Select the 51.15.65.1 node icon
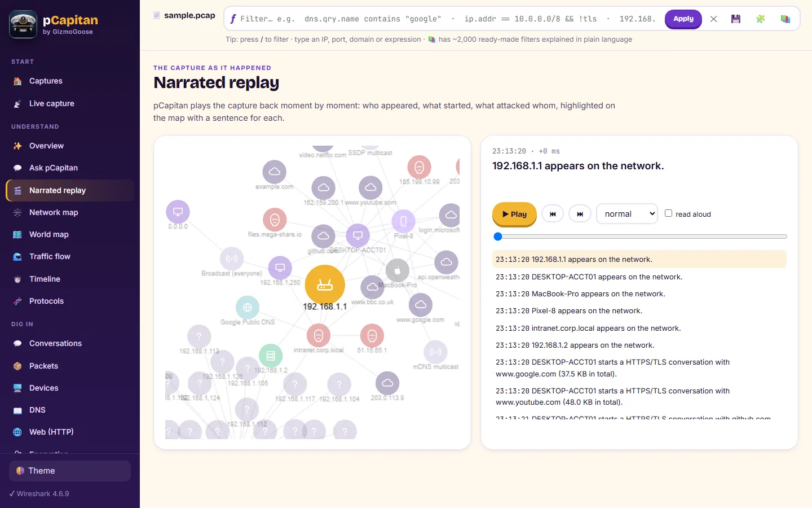Image resolution: width=812 pixels, height=508 pixels. point(372,336)
